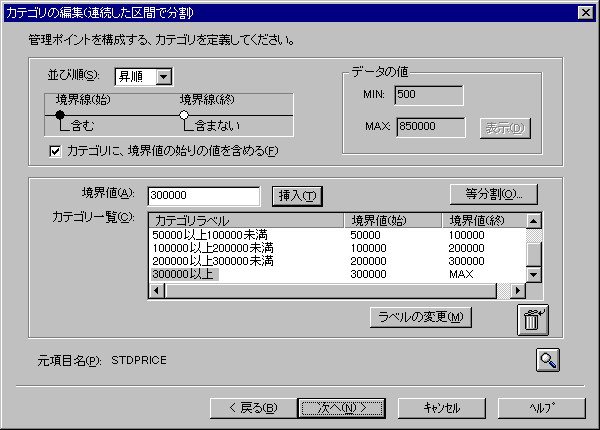Close the dialog with the X button
The image size is (600, 430).
[585, 13]
